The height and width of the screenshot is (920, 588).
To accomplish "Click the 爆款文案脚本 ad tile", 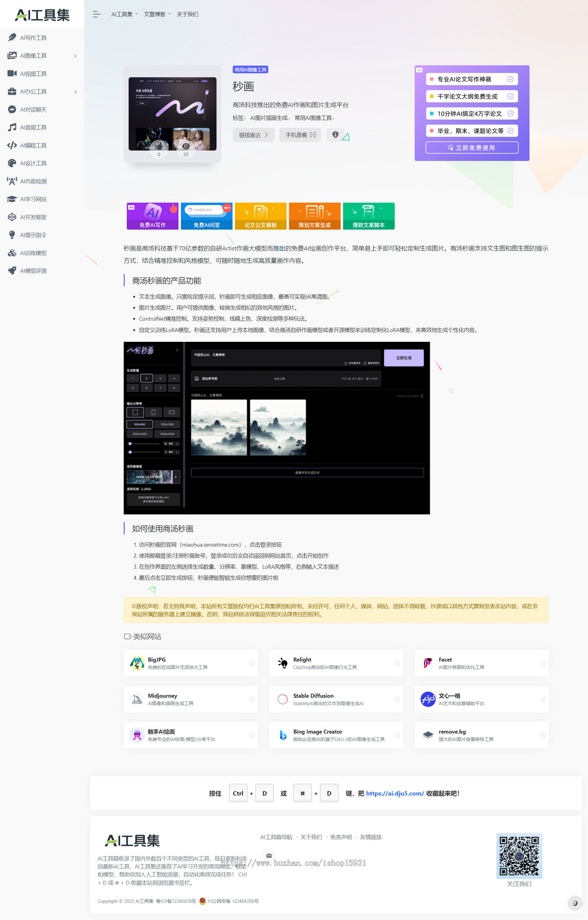I will (368, 216).
